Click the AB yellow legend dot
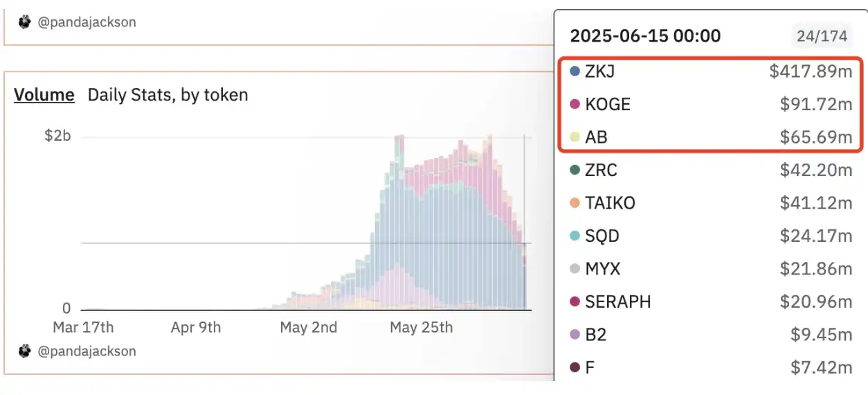 [x=575, y=137]
